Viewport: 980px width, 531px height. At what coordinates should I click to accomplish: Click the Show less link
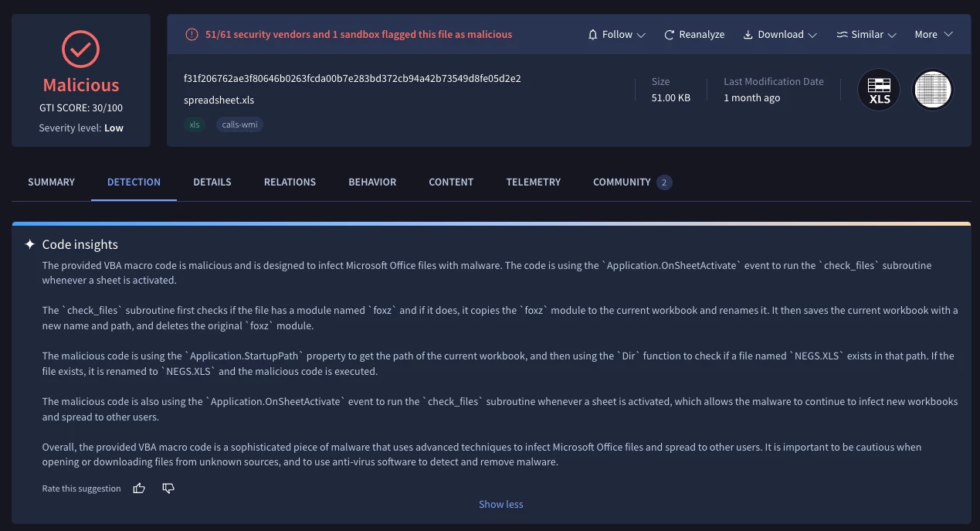(x=501, y=504)
